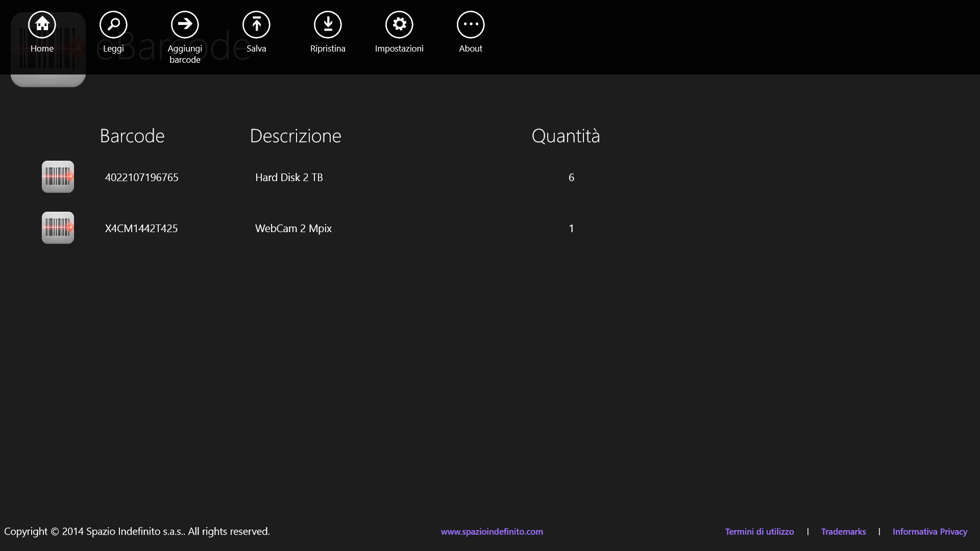Click the Salva upload icon

256,24
